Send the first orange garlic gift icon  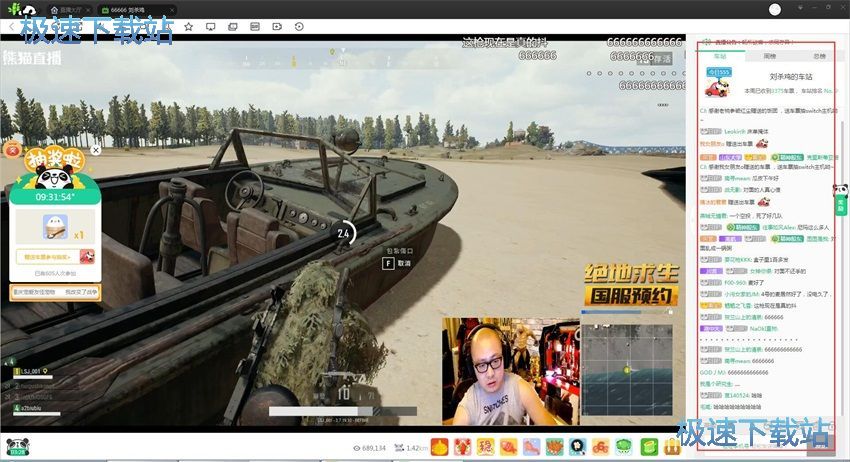click(x=440, y=447)
